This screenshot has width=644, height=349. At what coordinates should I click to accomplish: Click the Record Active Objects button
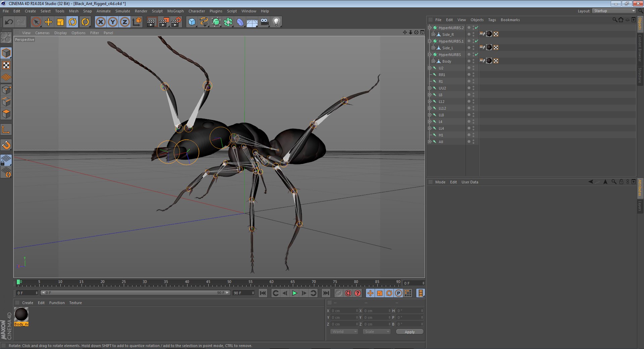[339, 293]
